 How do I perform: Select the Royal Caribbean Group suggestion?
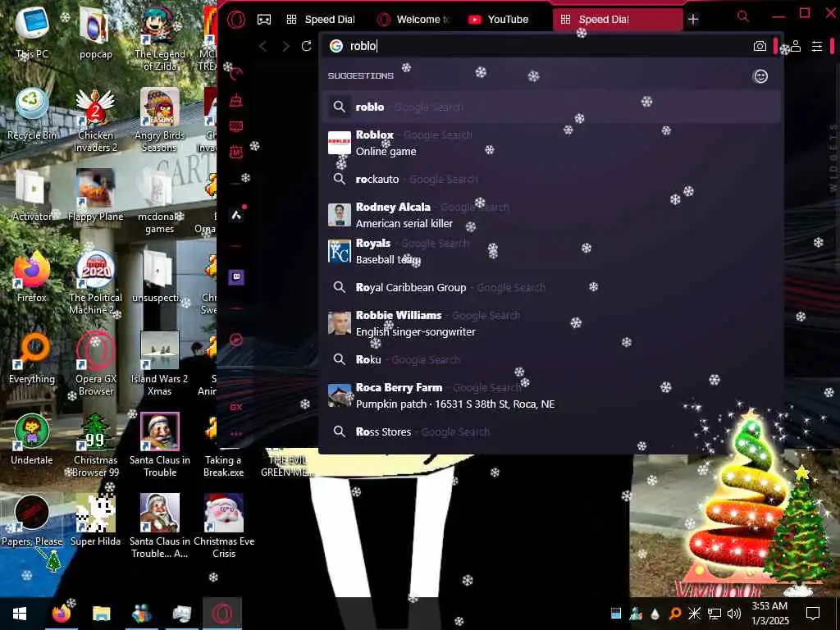pos(552,287)
